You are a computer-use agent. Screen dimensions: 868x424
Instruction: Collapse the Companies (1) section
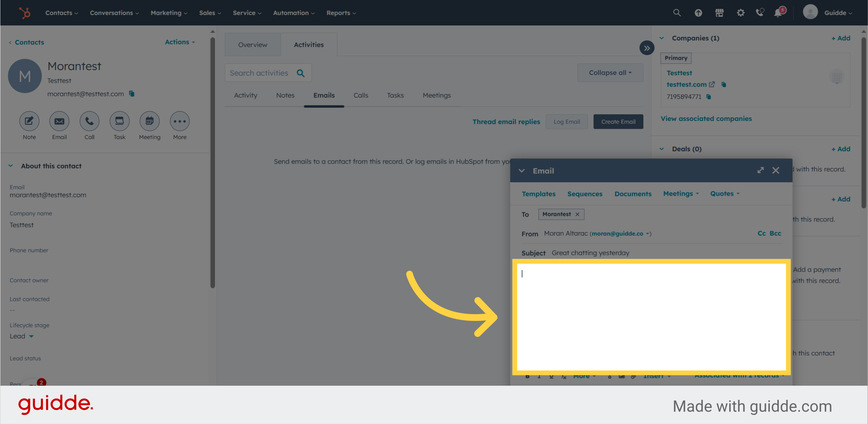[662, 38]
